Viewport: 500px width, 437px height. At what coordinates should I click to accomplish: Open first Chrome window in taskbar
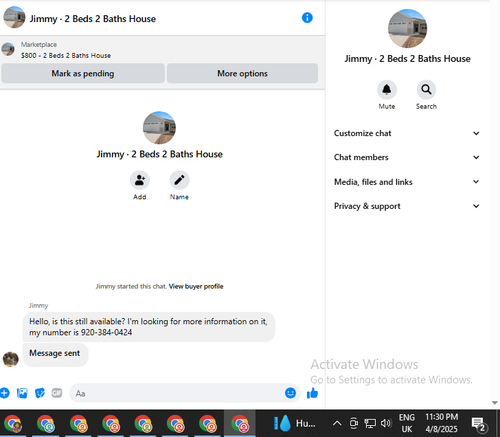point(13,423)
